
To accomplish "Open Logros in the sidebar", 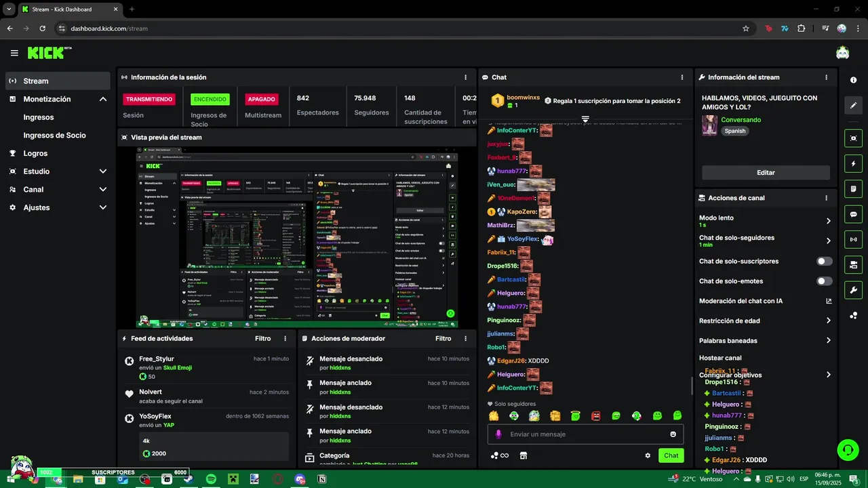I will coord(35,153).
